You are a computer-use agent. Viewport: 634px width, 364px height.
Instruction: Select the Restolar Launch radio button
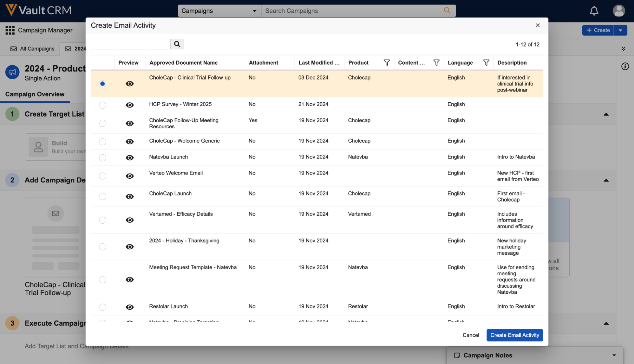pos(102,307)
